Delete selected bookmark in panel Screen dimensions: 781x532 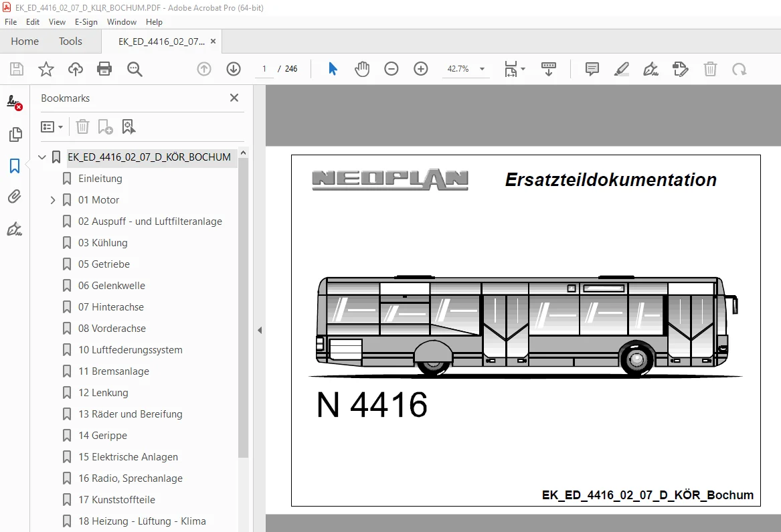coord(83,126)
